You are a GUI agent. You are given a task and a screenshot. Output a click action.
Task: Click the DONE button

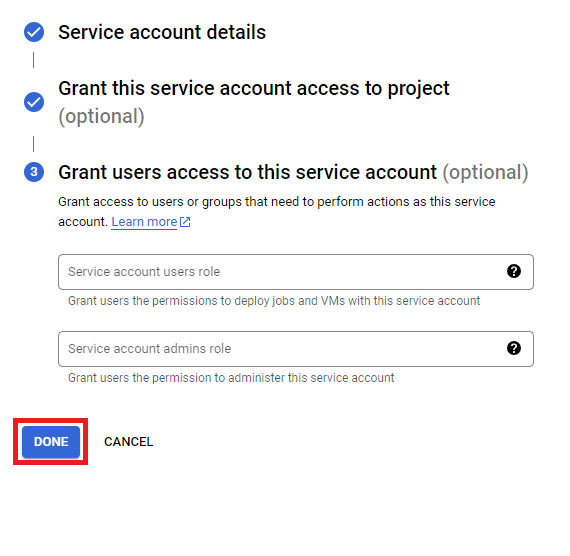coord(51,442)
